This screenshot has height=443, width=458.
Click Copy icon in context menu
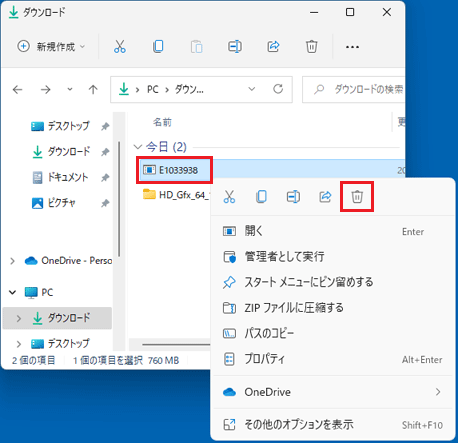click(261, 197)
